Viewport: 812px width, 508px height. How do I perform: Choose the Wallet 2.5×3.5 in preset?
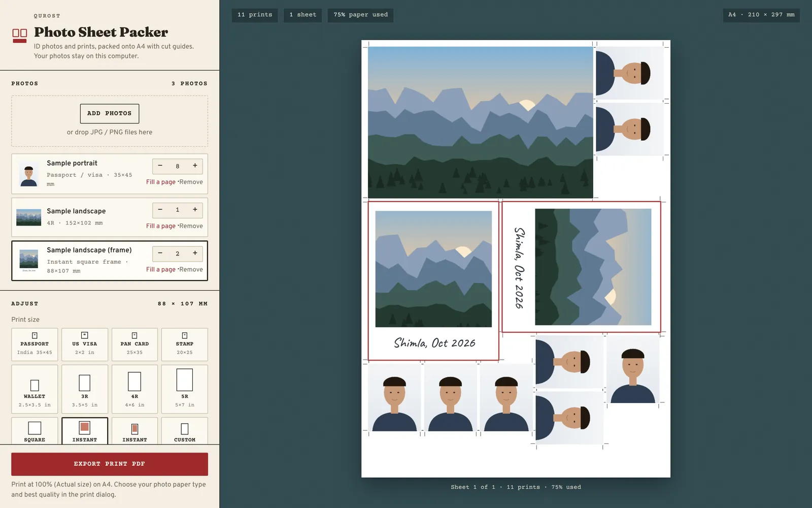click(x=35, y=389)
